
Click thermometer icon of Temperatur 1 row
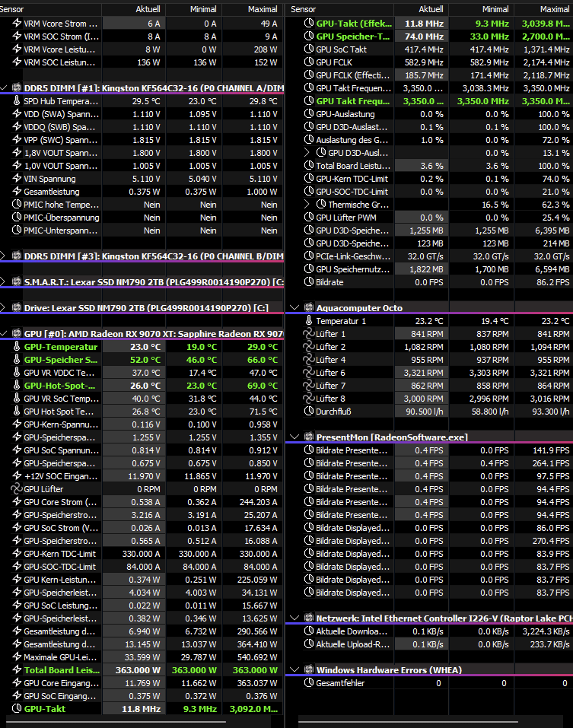point(309,321)
